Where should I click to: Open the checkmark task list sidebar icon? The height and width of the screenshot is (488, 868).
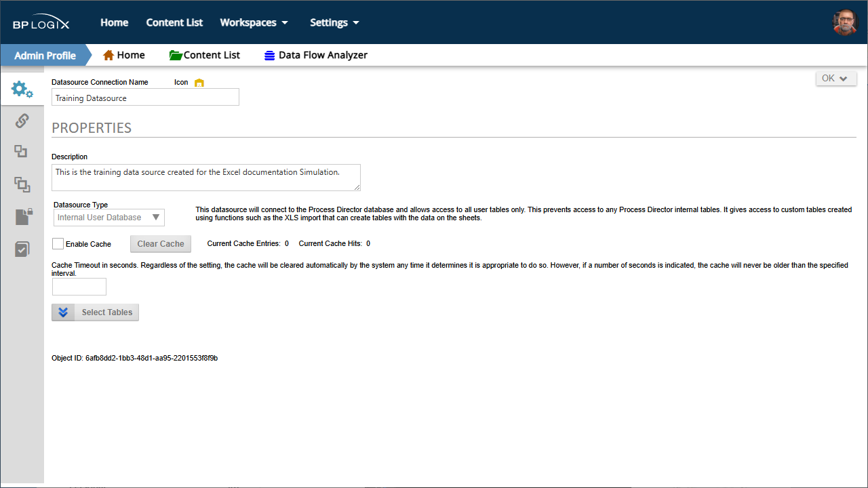click(22, 249)
